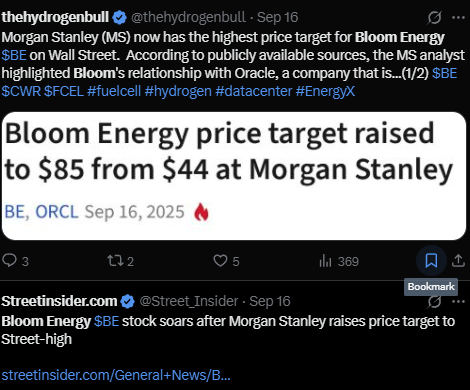Screen dimensions: 470x390
Task: Repost the Morgan Stanley price target tweet
Action: click(120, 261)
